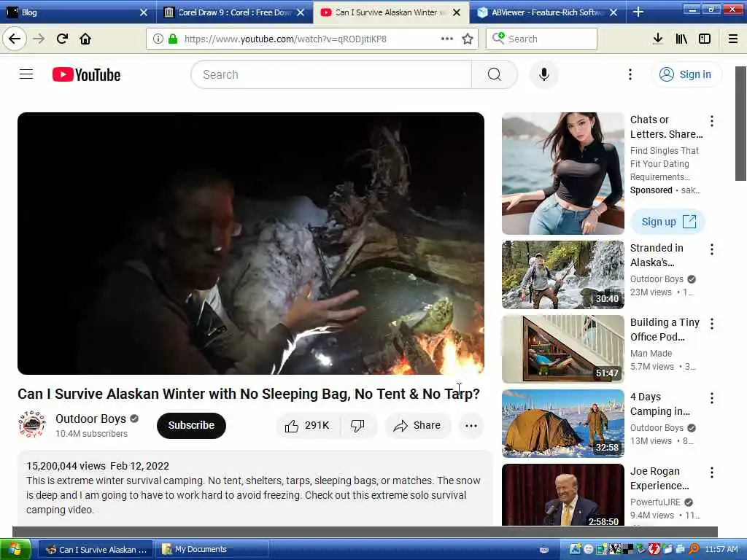Open options for Building a Tiny Office Pod

[712, 324]
